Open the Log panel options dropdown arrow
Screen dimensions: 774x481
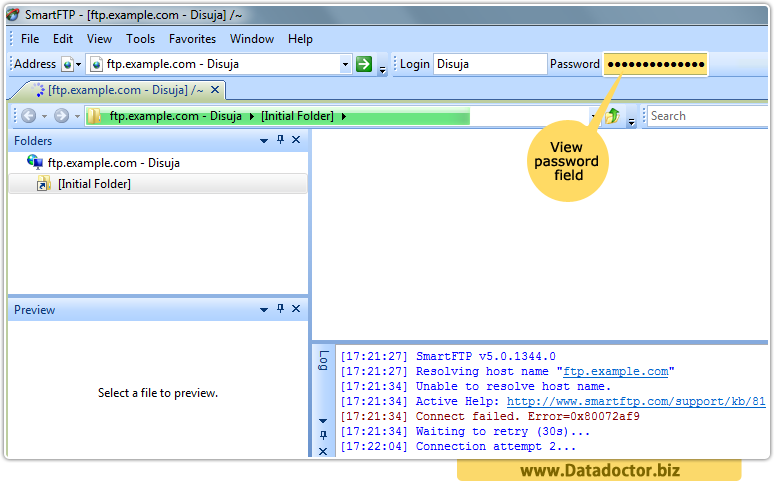point(323,421)
